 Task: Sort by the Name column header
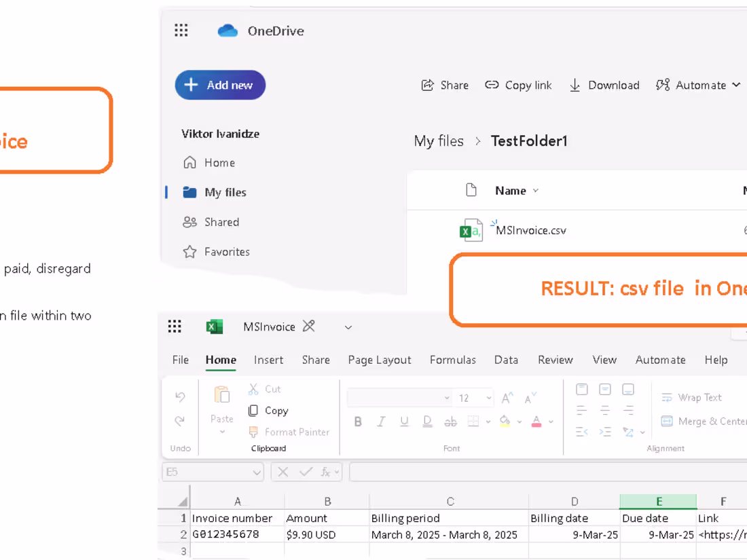click(517, 191)
